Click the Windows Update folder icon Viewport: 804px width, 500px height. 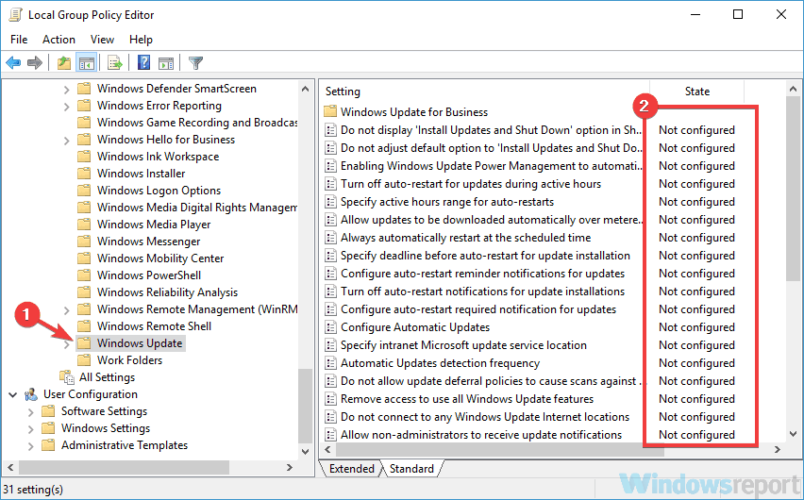pyautogui.click(x=84, y=343)
